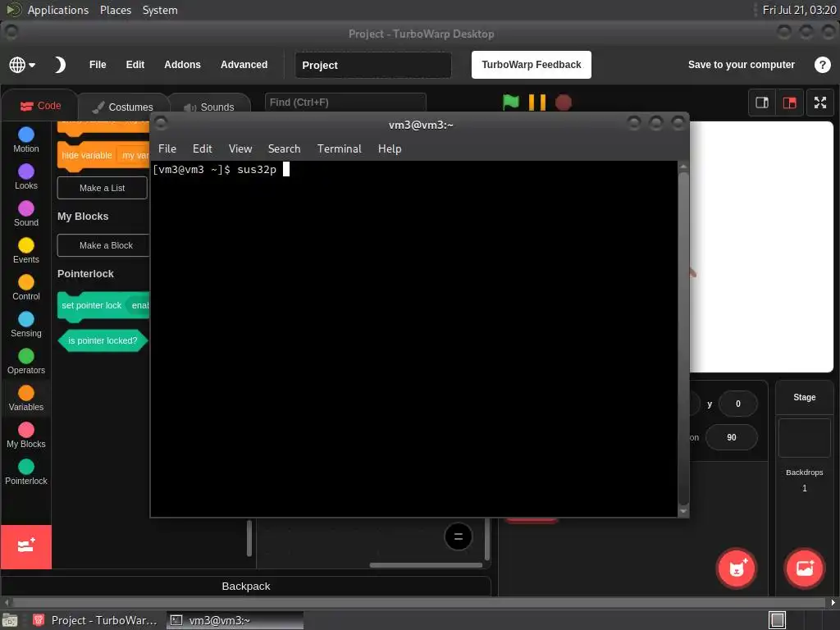Open the Advanced menu
This screenshot has width=840, height=630.
point(244,65)
